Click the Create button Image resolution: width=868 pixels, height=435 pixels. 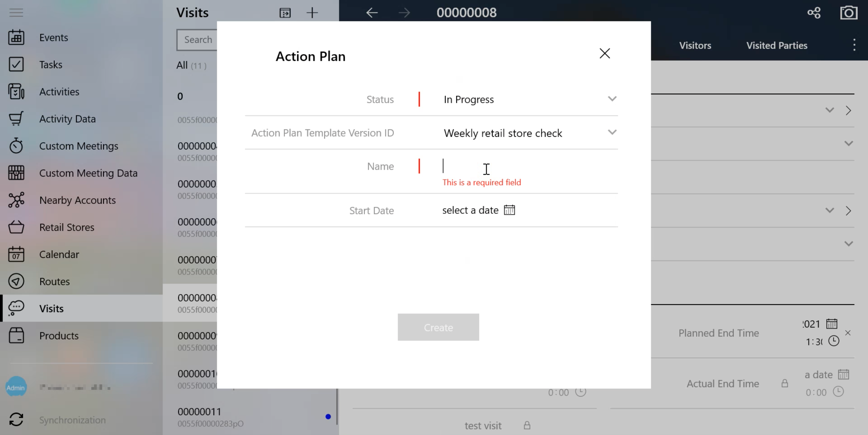[x=438, y=327]
